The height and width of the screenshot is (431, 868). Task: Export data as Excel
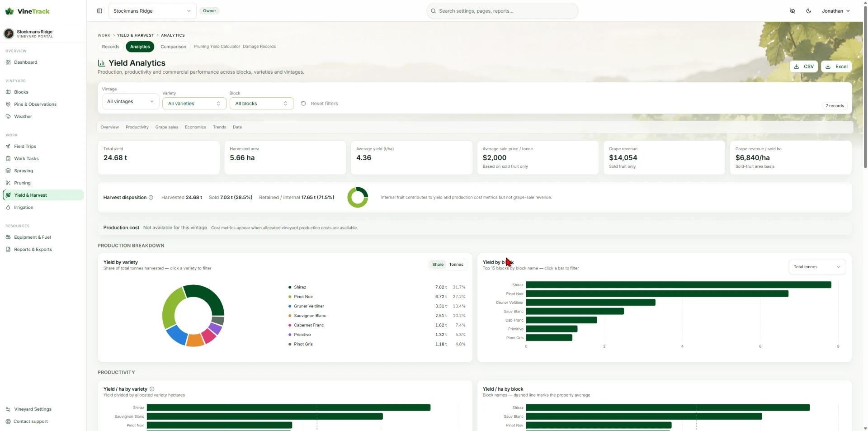(x=836, y=66)
